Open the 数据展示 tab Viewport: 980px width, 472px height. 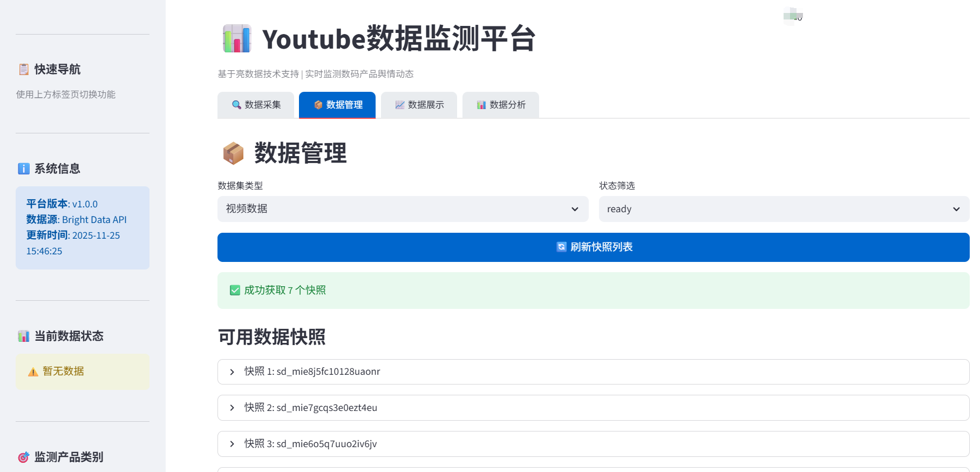tap(419, 105)
